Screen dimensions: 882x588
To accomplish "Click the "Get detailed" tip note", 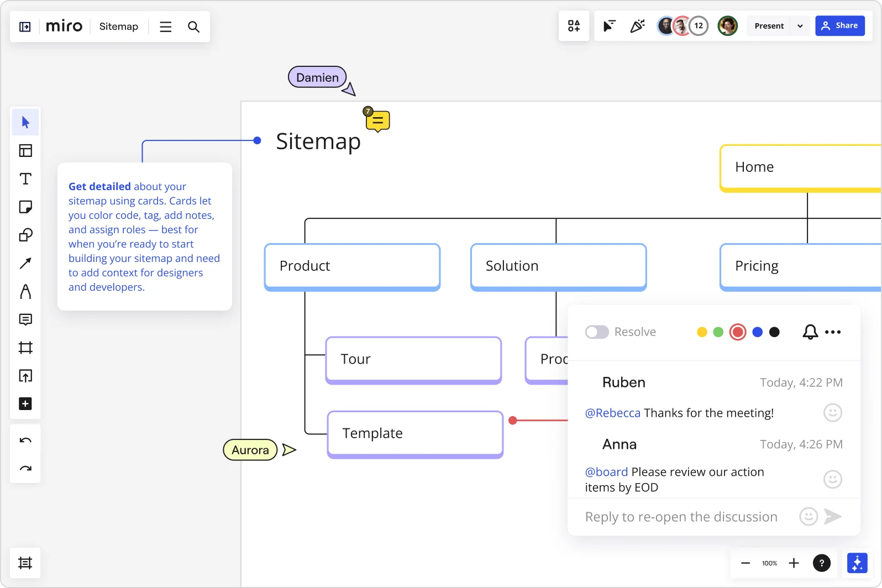I will (145, 237).
